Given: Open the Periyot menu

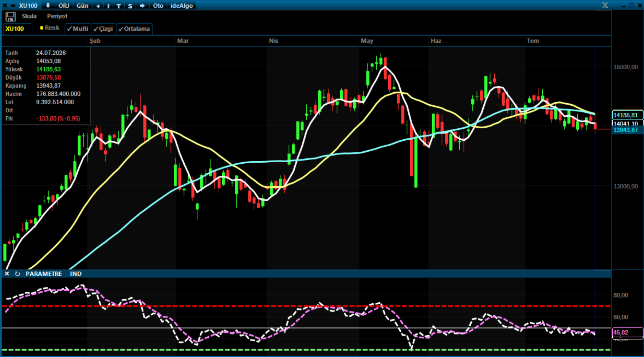Looking at the screenshot, I should (57, 16).
